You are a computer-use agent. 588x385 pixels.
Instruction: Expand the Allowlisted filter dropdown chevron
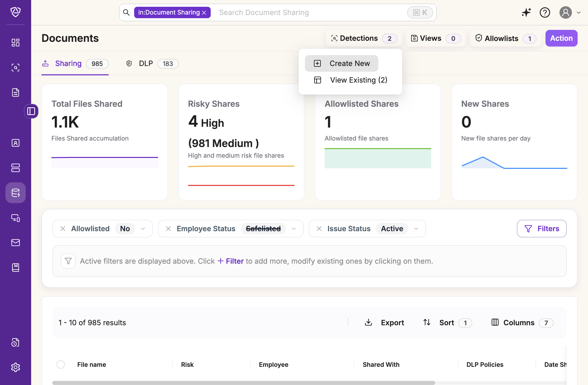pyautogui.click(x=143, y=229)
